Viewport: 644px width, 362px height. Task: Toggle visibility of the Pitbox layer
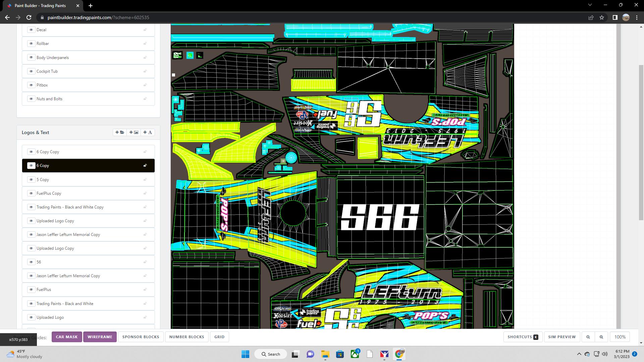point(31,85)
